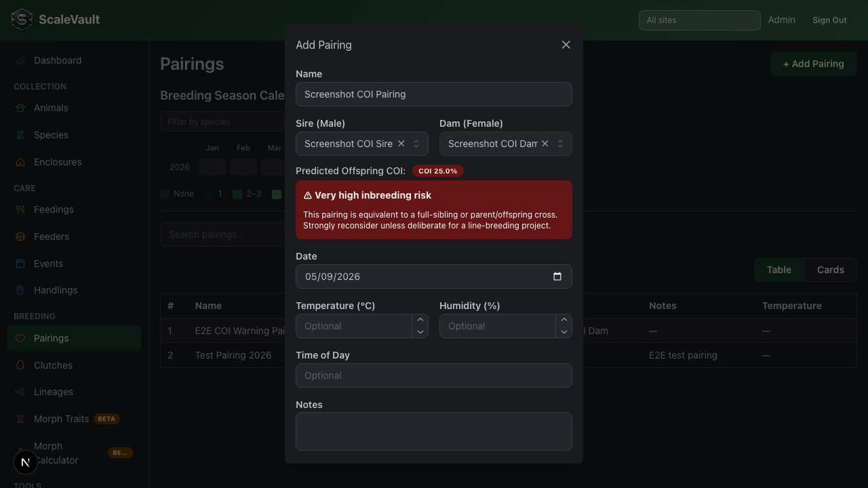This screenshot has height=488, width=868.
Task: Click Sign Out
Action: [830, 20]
